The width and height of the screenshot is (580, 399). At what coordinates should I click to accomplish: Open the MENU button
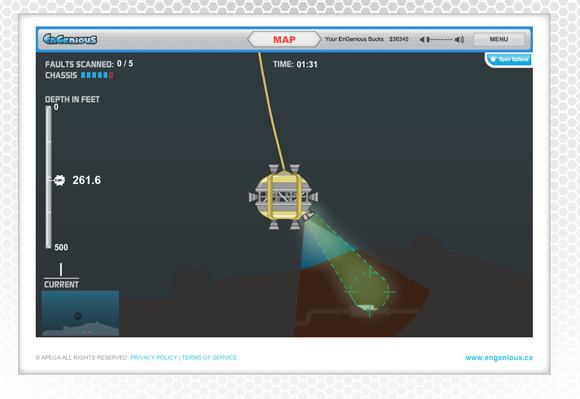coord(499,39)
